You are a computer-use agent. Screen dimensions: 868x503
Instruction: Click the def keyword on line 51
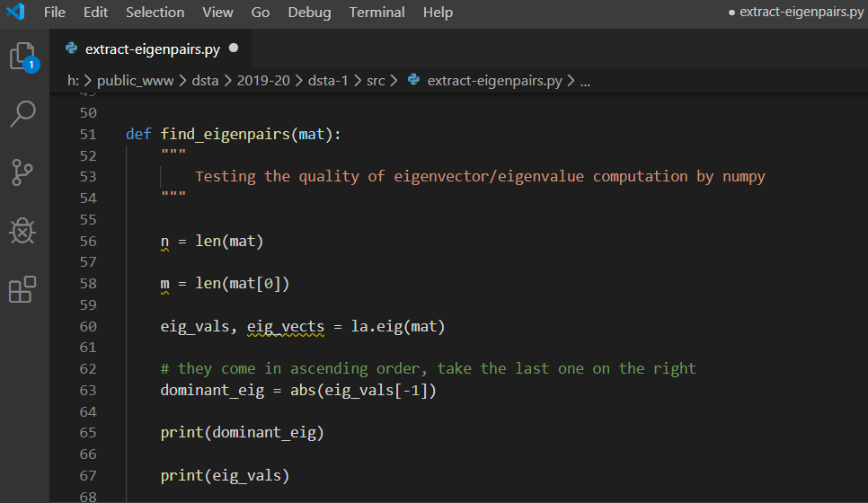point(138,135)
